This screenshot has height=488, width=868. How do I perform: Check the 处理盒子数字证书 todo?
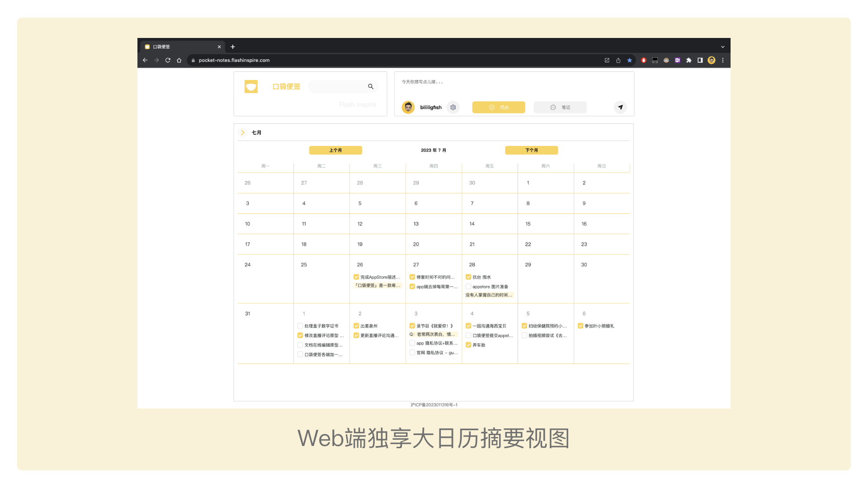click(300, 326)
